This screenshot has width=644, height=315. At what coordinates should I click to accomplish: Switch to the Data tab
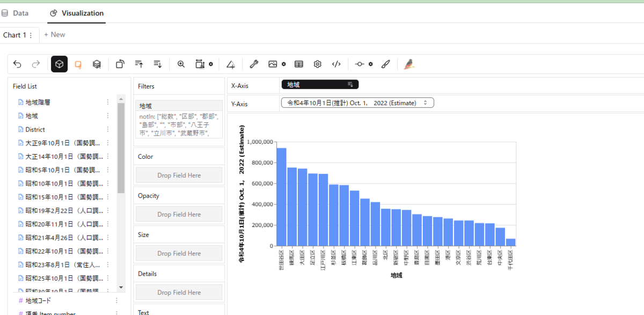pos(15,13)
